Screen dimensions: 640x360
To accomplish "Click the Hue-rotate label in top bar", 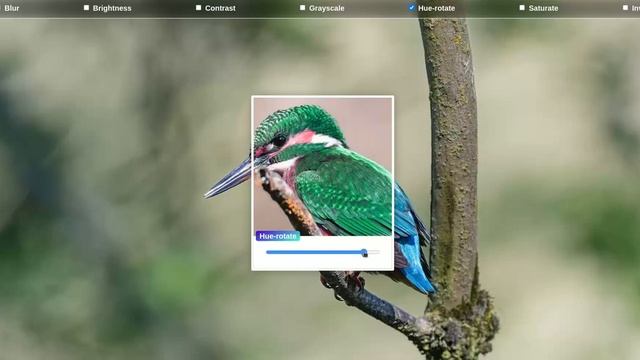I will coord(436,8).
